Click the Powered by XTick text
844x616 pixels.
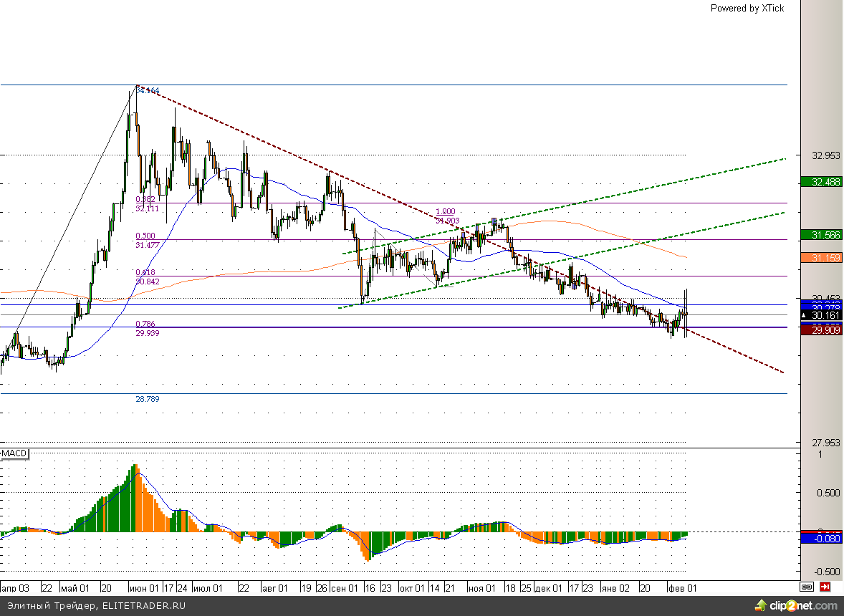click(747, 8)
